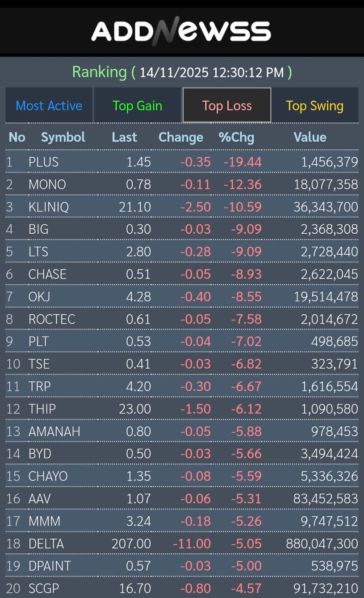Click the Change column header
This screenshot has width=364, height=598.
coord(181,137)
